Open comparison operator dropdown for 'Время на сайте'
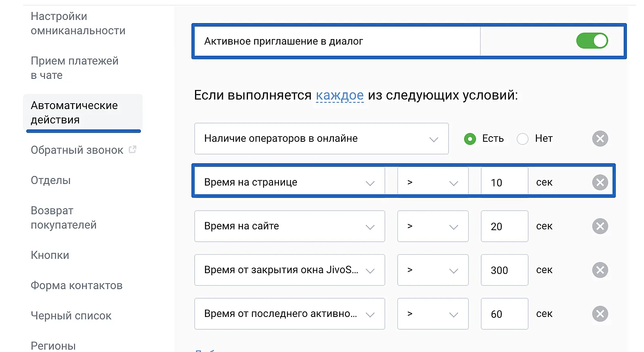Viewport: 644px width, 352px height. click(x=433, y=226)
